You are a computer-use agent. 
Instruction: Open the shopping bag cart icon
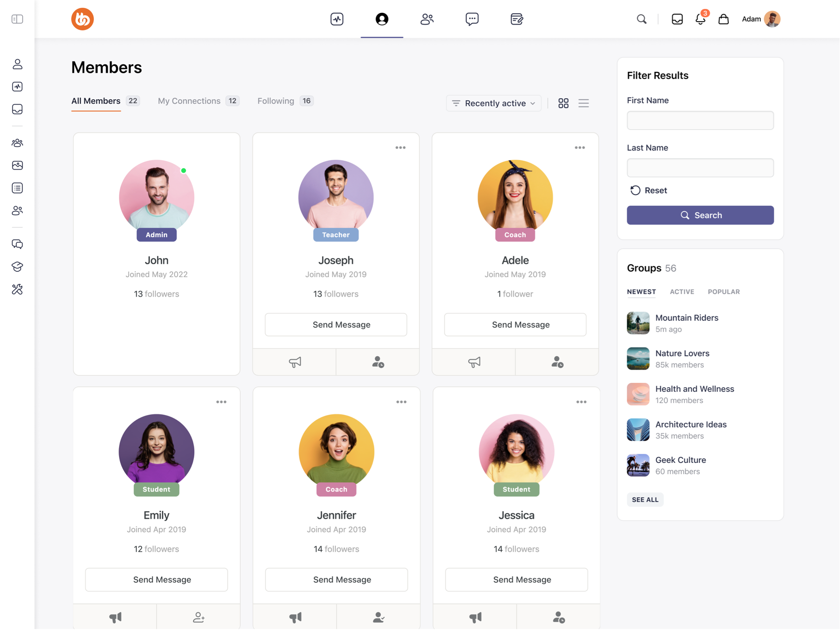tap(723, 19)
